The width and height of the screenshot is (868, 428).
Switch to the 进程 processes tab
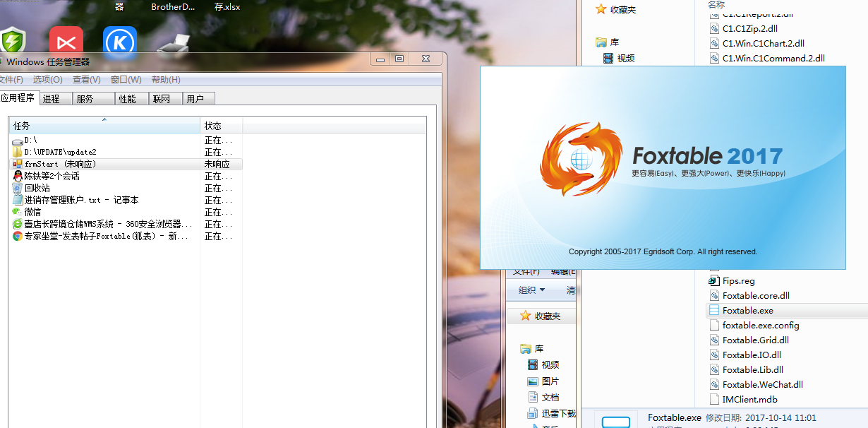pos(56,99)
